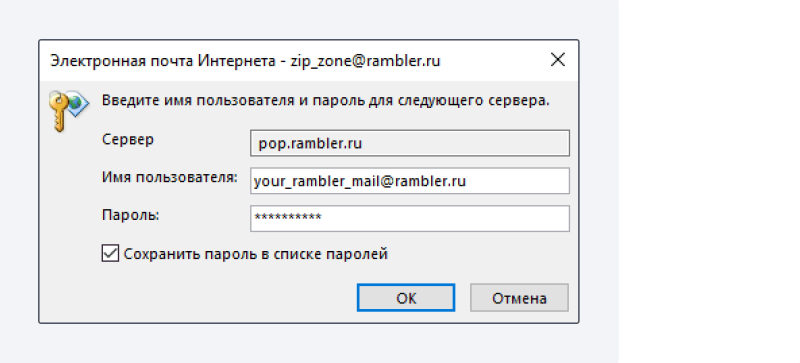
Task: Confirm credentials with the OK button
Action: [406, 298]
